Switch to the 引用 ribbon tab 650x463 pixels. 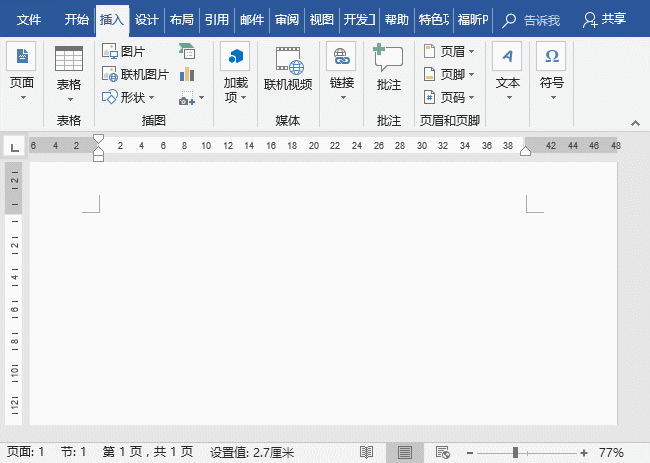point(216,19)
